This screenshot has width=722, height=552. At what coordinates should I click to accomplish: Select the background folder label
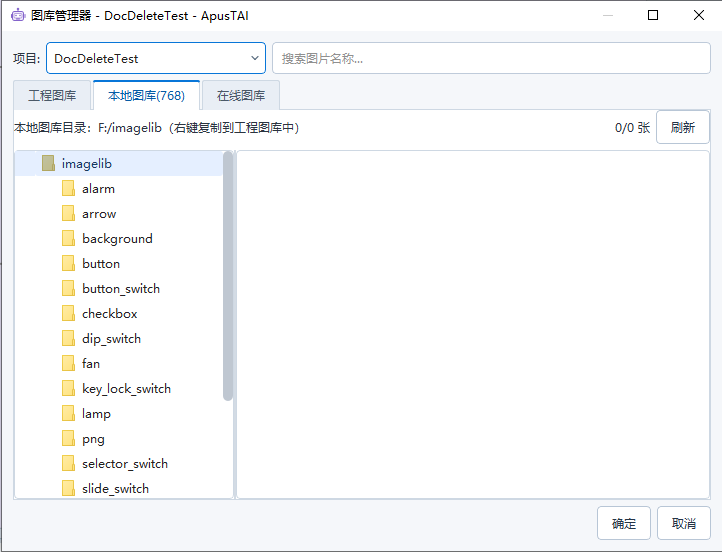[117, 239]
